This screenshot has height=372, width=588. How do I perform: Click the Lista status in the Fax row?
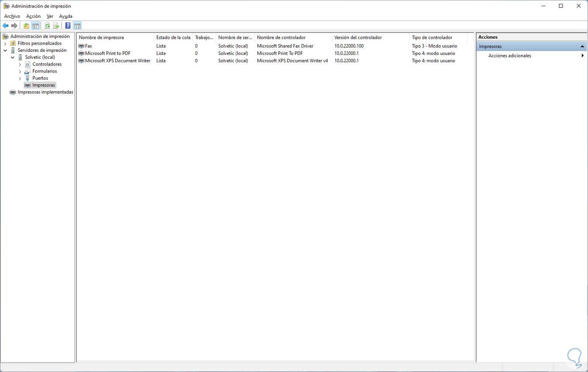[x=161, y=46]
